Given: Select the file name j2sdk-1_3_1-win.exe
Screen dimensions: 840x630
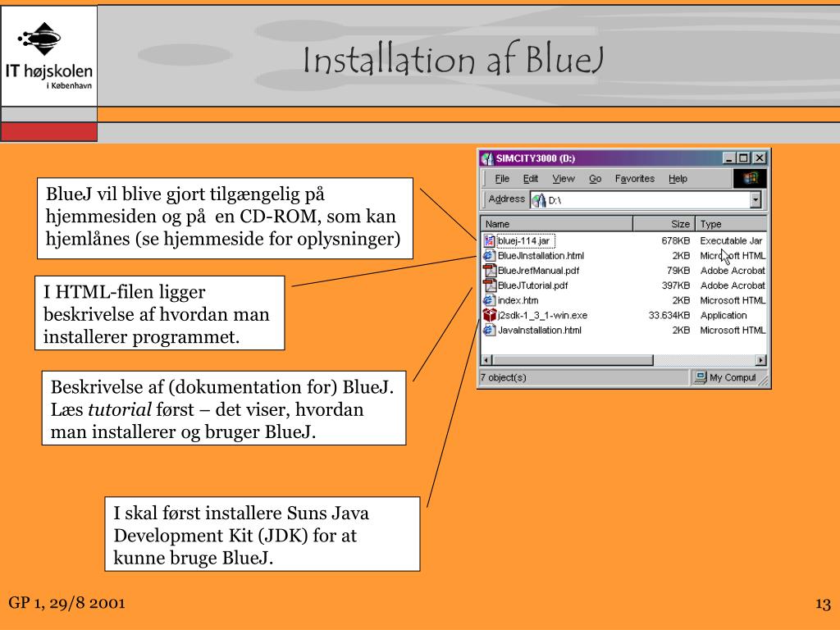Looking at the screenshot, I should [543, 316].
